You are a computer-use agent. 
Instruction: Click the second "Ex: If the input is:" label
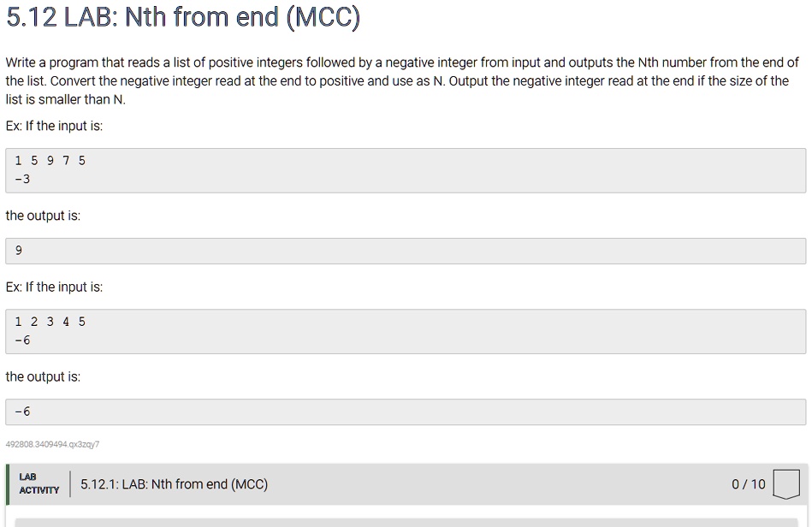coord(54,287)
